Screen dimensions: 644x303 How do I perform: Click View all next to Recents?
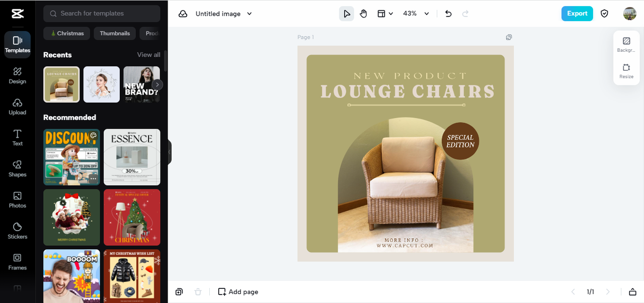pyautogui.click(x=148, y=55)
